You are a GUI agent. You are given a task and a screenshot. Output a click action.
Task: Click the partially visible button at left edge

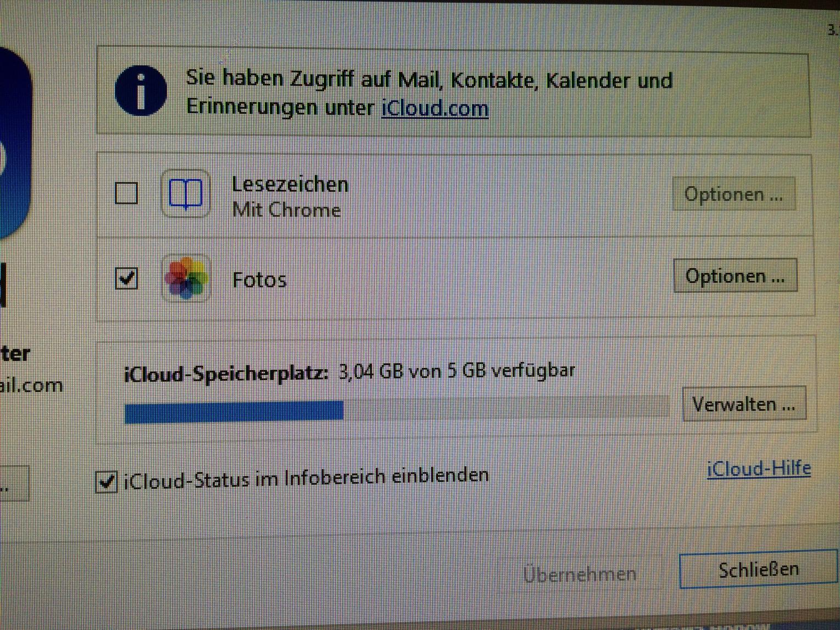tap(14, 483)
